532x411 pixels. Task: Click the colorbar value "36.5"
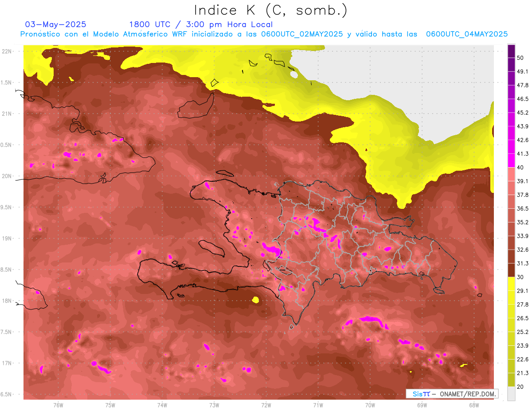(523, 208)
